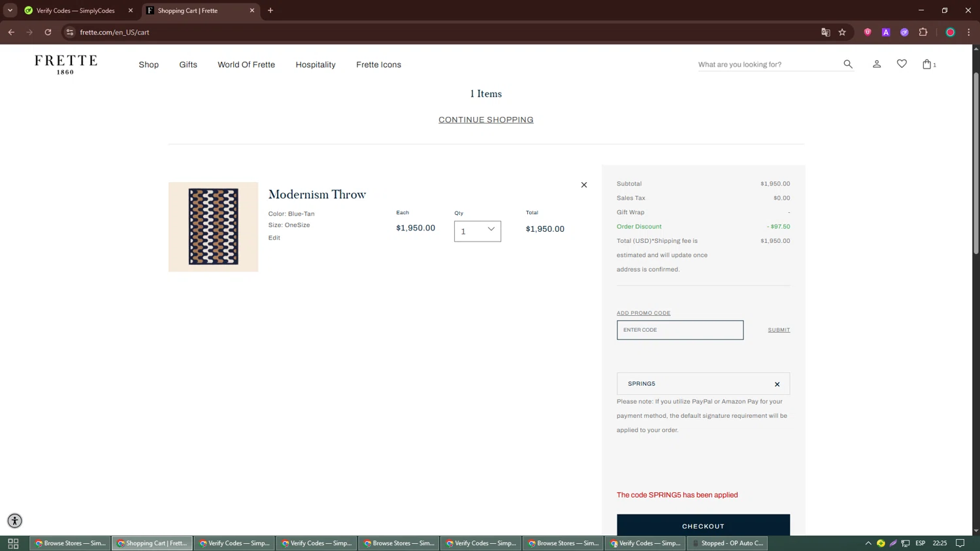Click the CHECKOUT button

point(703,526)
